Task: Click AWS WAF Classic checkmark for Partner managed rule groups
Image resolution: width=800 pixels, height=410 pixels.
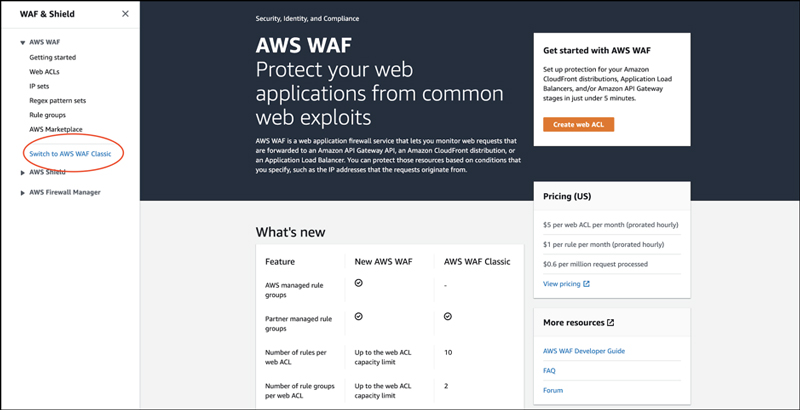Action: (447, 316)
